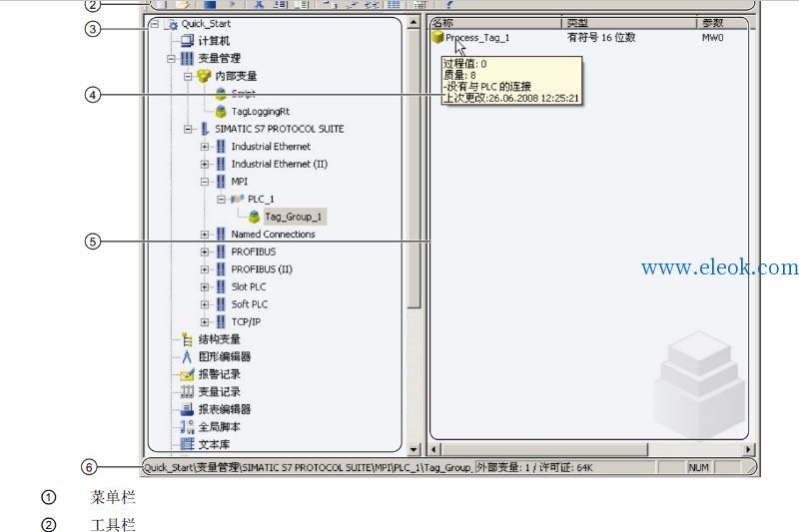Expand the Named Connections node
This screenshot has width=799, height=532.
205,235
